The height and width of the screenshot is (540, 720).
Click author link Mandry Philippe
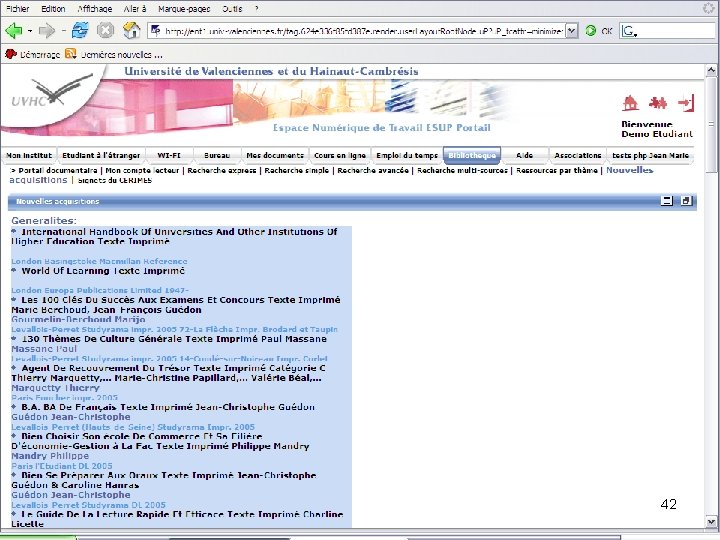pos(50,456)
